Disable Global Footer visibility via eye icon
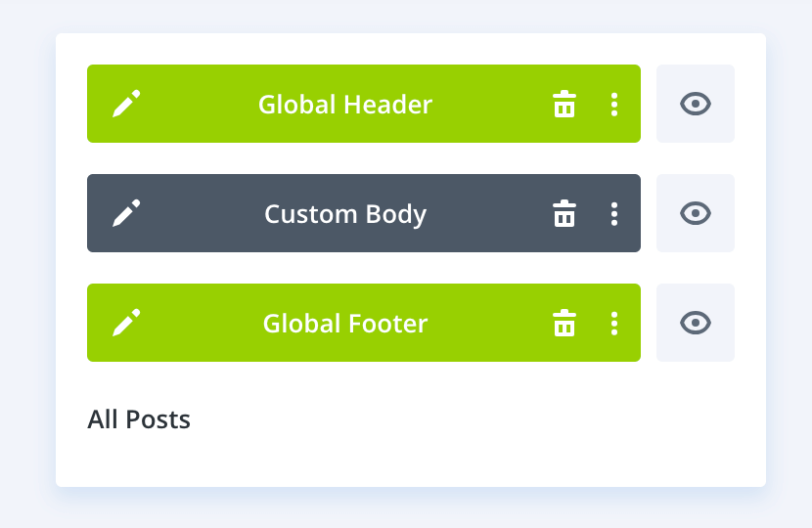812x528 pixels. coord(695,323)
